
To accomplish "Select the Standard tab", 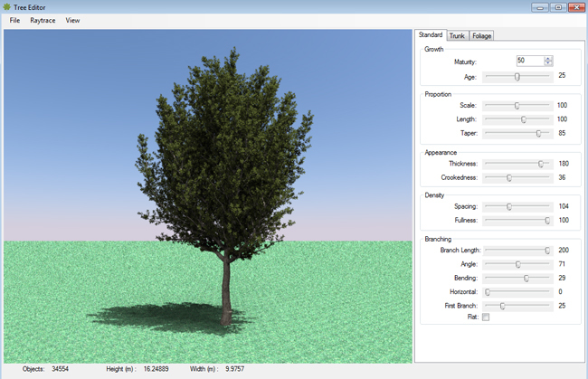I will 431,35.
